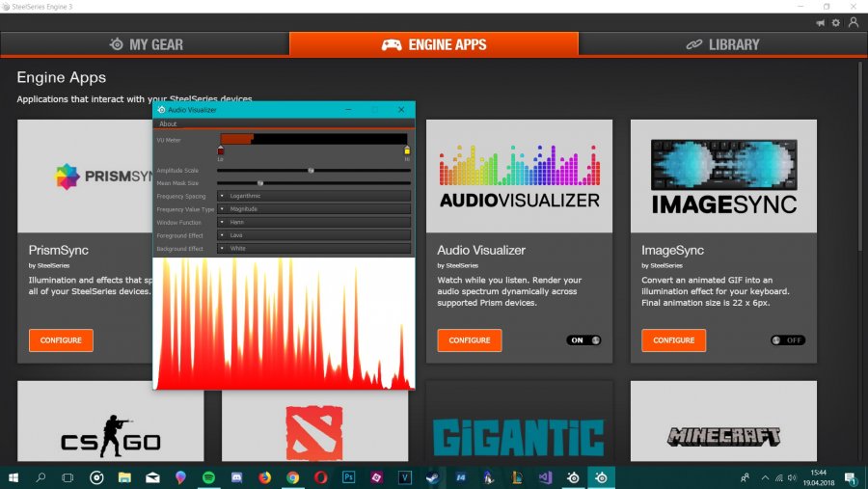Open the Background Effect dropdown
The width and height of the screenshot is (868, 489).
(x=313, y=249)
